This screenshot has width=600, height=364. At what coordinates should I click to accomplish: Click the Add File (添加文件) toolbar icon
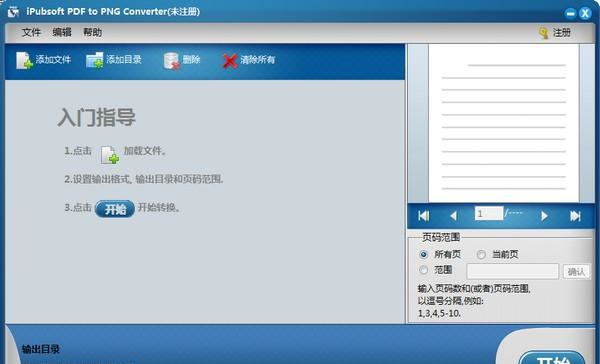[24, 60]
